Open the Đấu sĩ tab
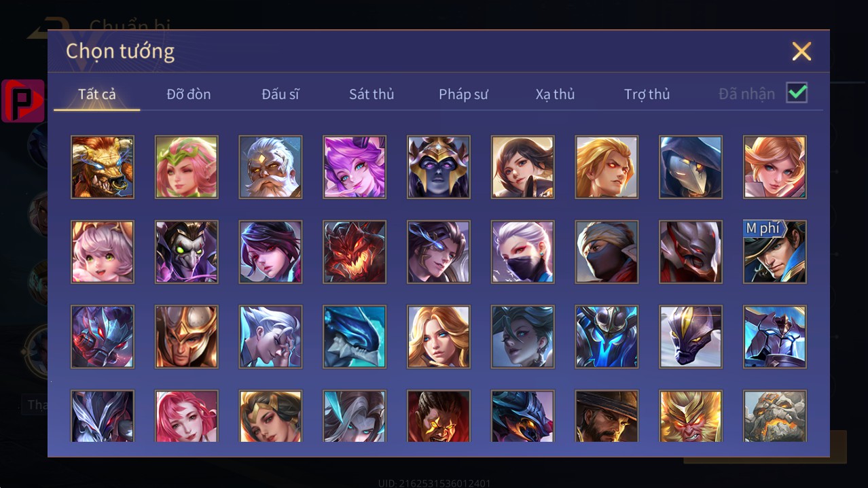Viewport: 868px width, 488px height. click(x=281, y=94)
